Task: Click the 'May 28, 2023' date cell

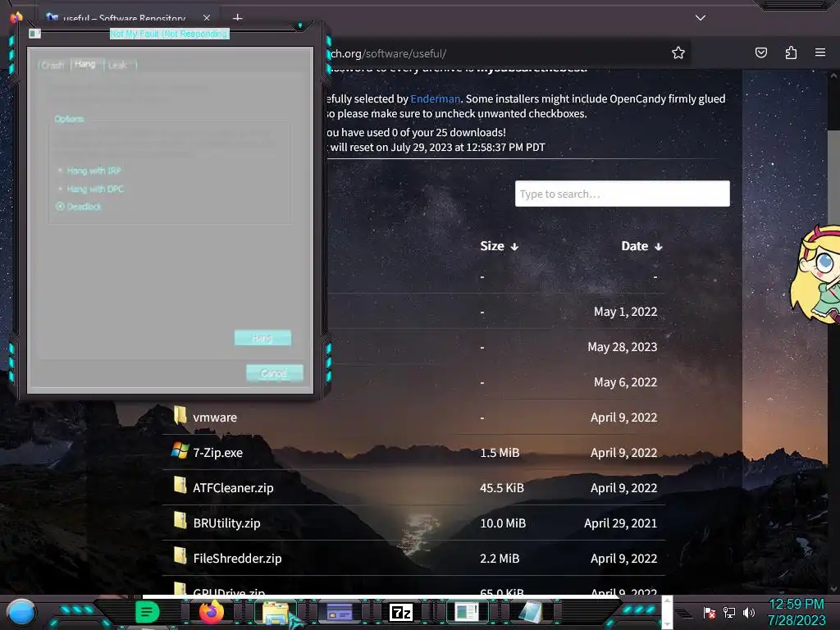Action: tap(622, 347)
